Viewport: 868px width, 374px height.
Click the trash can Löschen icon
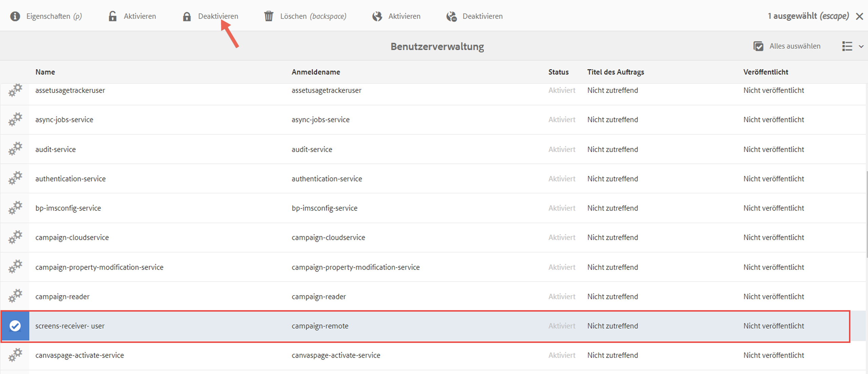pos(269,16)
